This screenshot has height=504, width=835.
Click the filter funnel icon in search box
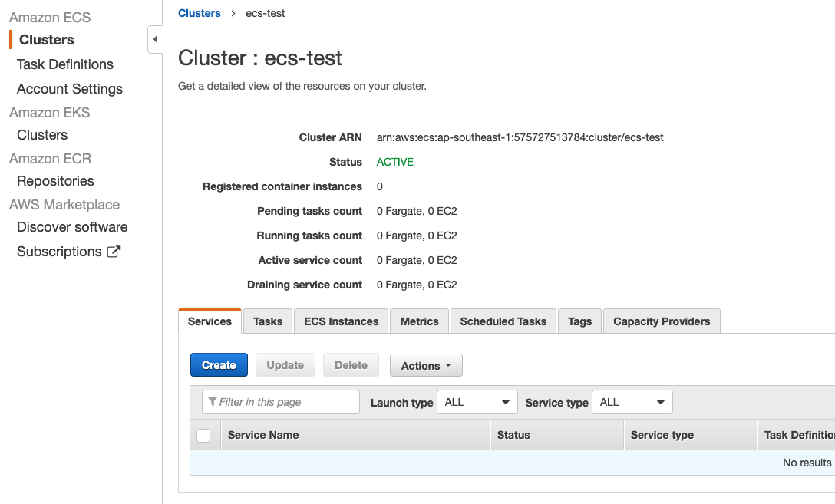tap(213, 401)
